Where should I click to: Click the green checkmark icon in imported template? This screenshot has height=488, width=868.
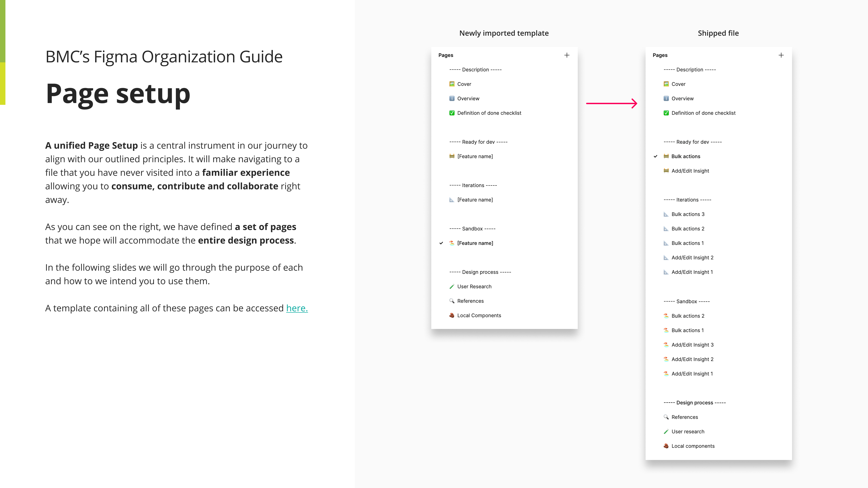[x=452, y=113]
